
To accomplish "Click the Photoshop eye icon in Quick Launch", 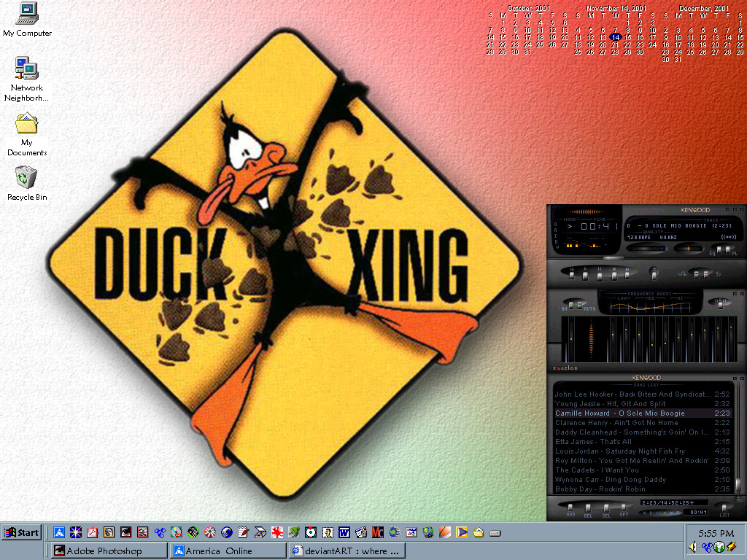I will [x=125, y=532].
